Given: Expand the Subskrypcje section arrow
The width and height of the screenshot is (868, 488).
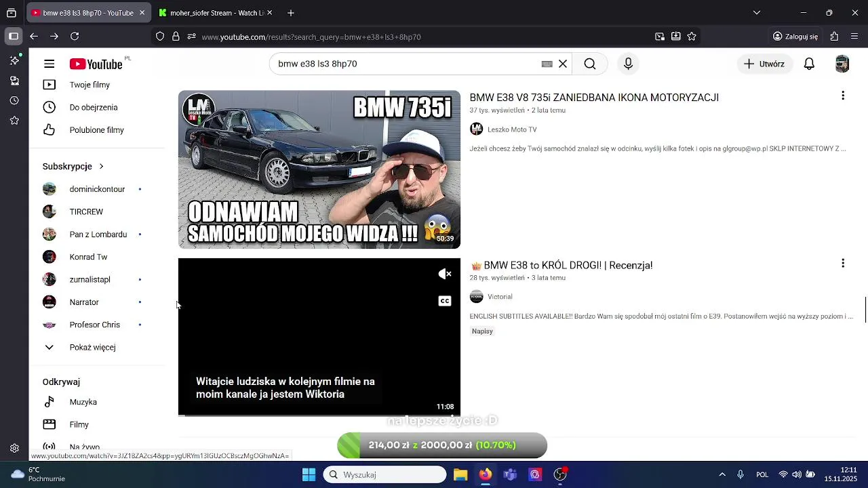Looking at the screenshot, I should pos(101,166).
